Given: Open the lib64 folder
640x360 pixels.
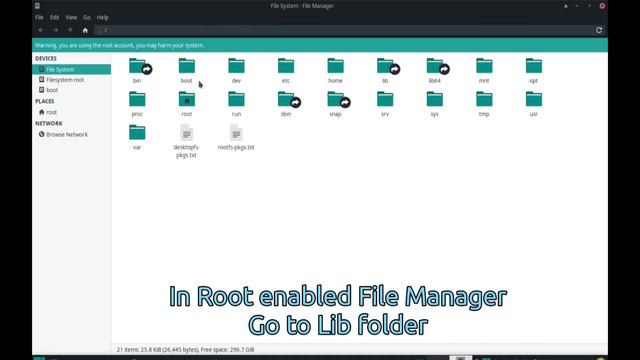Looking at the screenshot, I should 435,66.
